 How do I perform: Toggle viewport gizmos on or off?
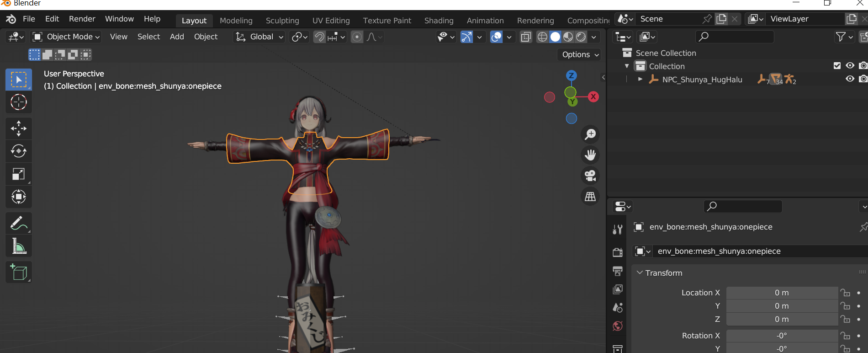[x=466, y=37]
